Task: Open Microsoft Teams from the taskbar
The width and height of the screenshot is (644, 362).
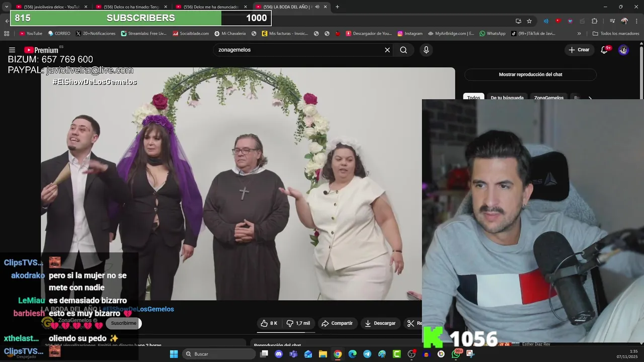Action: pyautogui.click(x=293, y=354)
